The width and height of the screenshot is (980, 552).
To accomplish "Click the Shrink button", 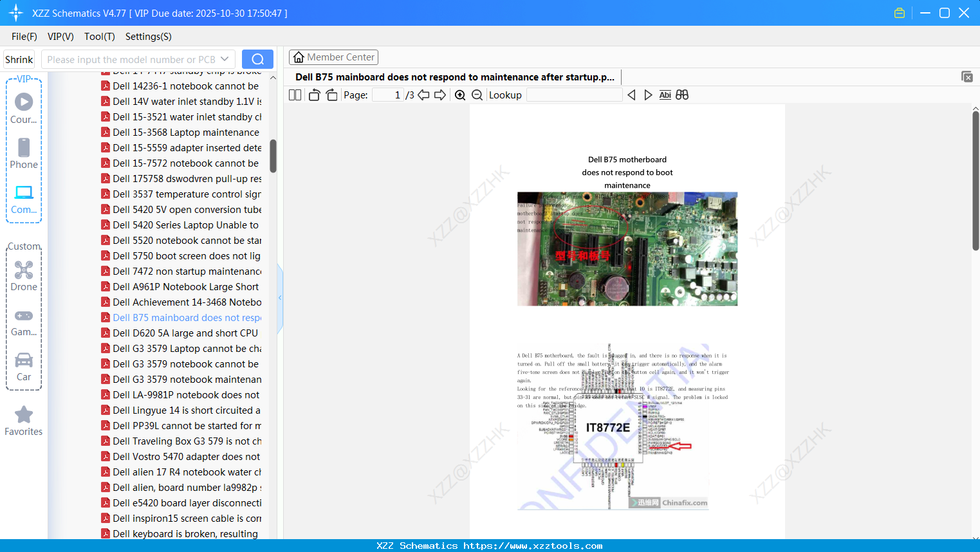I will (19, 59).
